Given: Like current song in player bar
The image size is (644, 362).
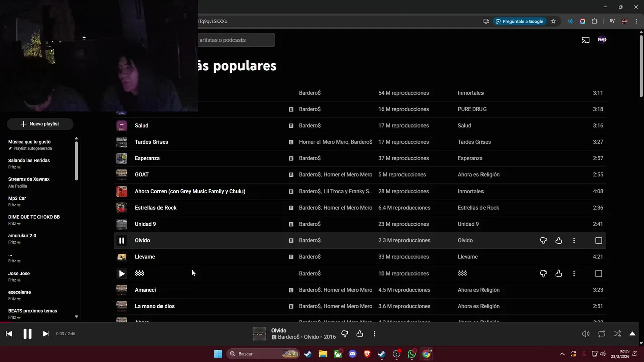Looking at the screenshot, I should click(360, 334).
